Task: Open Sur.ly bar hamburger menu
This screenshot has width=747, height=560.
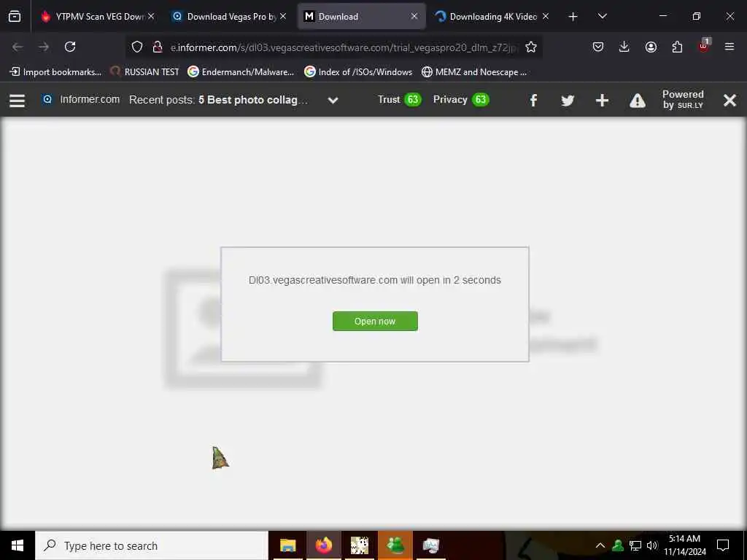Action: tap(18, 100)
